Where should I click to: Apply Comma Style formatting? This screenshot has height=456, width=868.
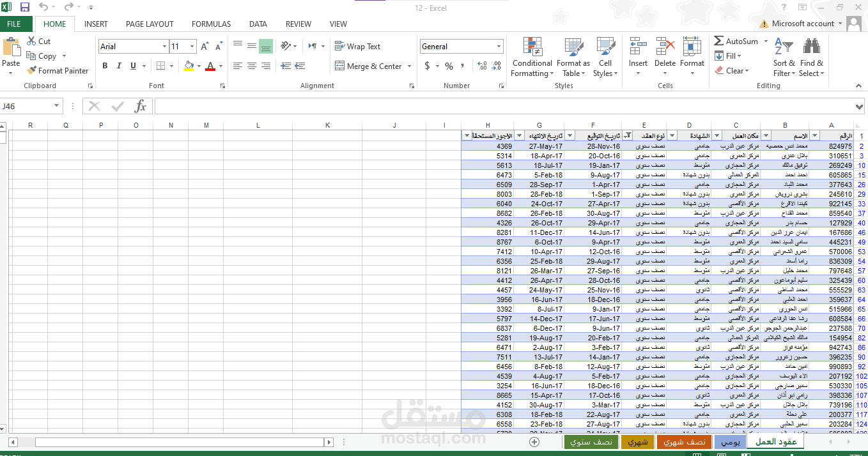coord(462,66)
